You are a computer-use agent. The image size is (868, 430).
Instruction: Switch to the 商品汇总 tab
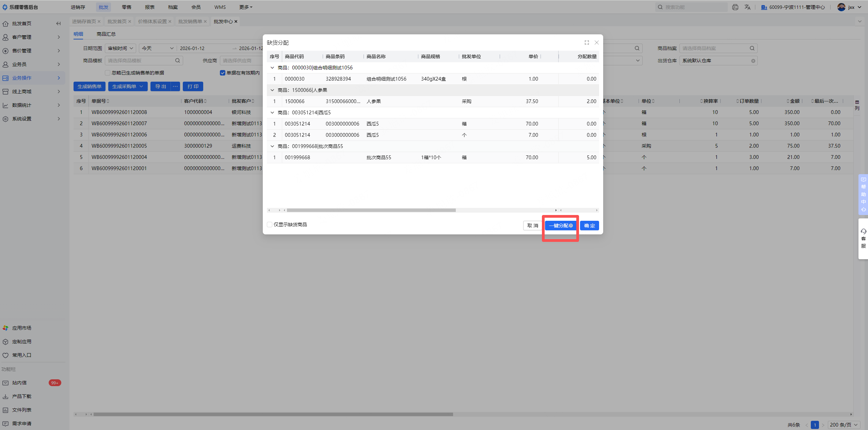tap(106, 34)
